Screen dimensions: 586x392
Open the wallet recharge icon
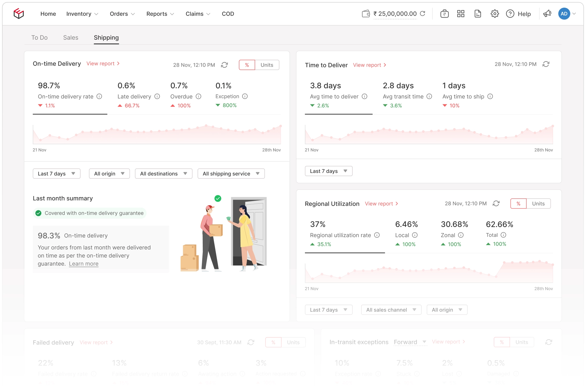(x=445, y=14)
